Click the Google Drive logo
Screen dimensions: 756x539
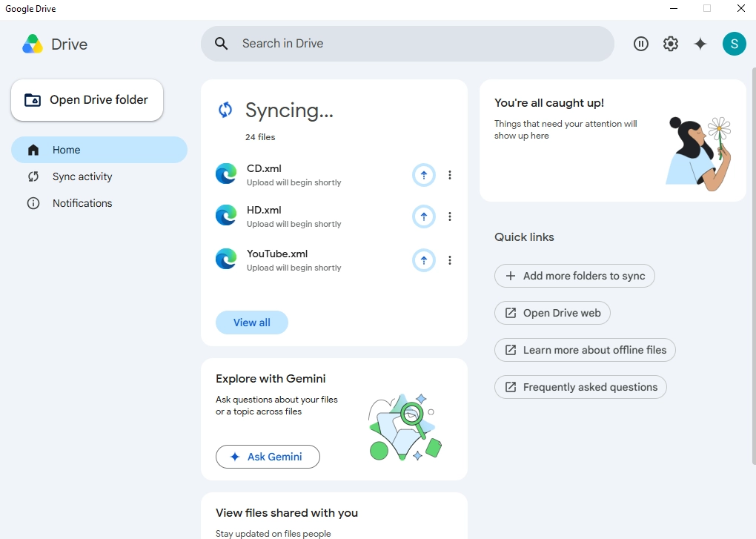tap(33, 44)
